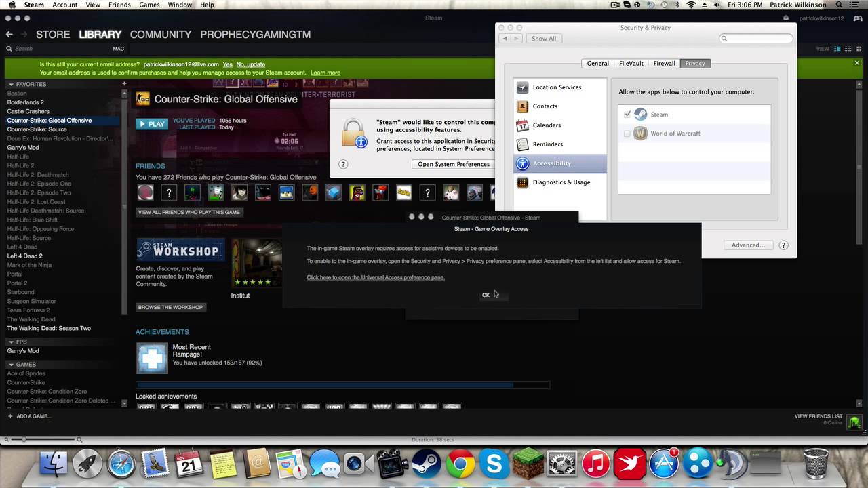The height and width of the screenshot is (488, 868).
Task: Switch Steam library to grid view
Action: coord(858,49)
